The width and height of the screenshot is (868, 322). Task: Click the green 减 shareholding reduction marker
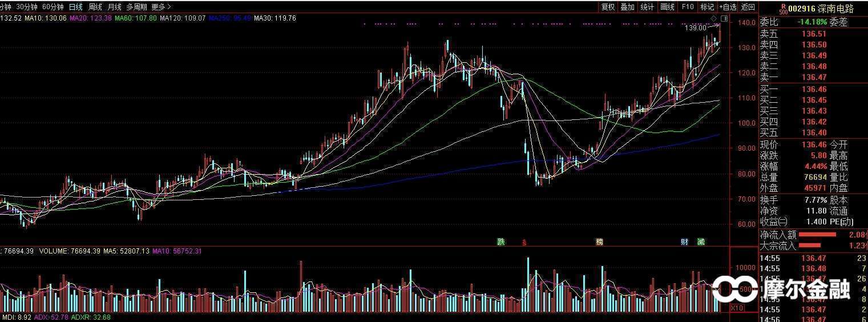[701, 241]
